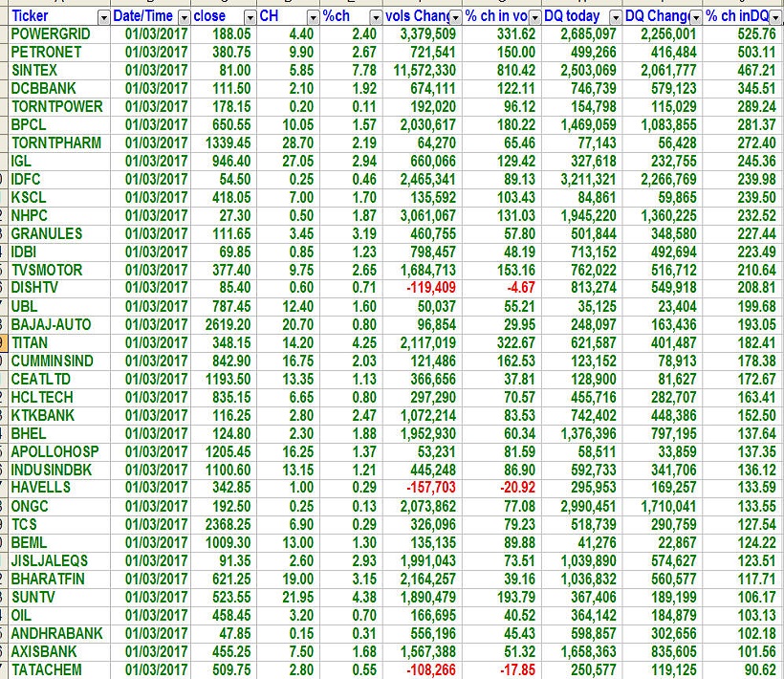Select the AXISBANK ticker cell
Image resolution: width=784 pixels, height=679 pixels.
pos(59,652)
